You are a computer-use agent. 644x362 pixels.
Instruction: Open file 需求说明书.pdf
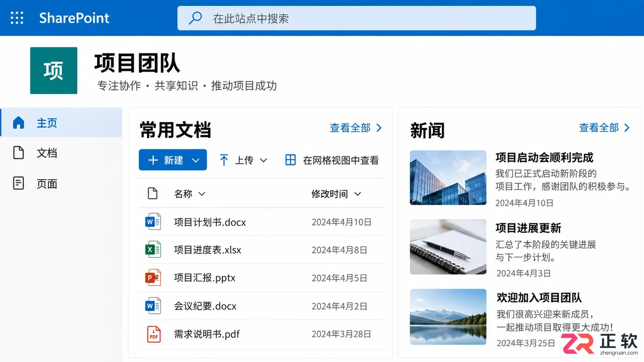(x=207, y=334)
